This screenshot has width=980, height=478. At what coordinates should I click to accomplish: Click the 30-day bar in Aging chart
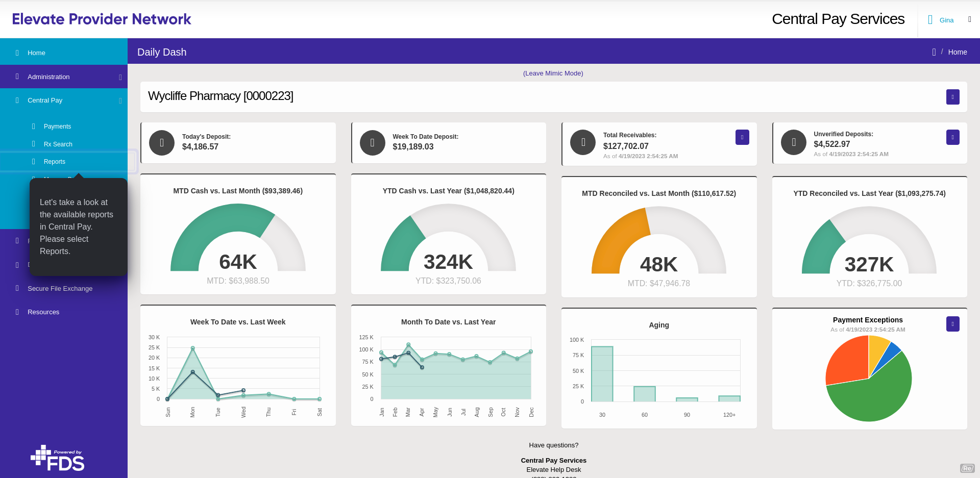click(602, 374)
